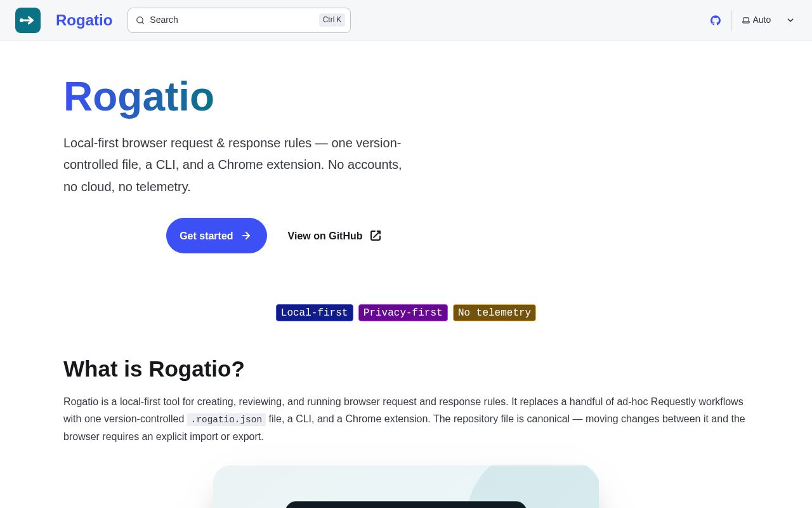Expand the theme selector chevron
This screenshot has height=508, width=812.
tap(790, 20)
